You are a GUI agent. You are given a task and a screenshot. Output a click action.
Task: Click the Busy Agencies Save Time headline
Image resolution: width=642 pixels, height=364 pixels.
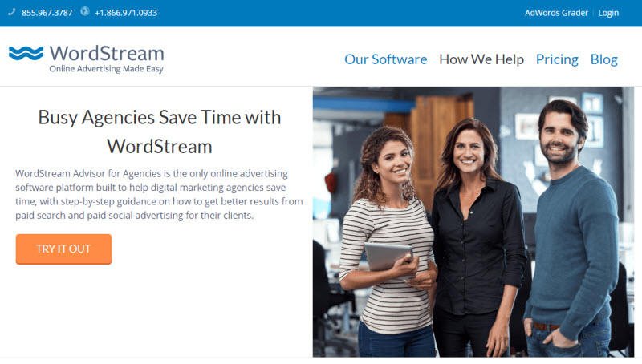(160, 131)
